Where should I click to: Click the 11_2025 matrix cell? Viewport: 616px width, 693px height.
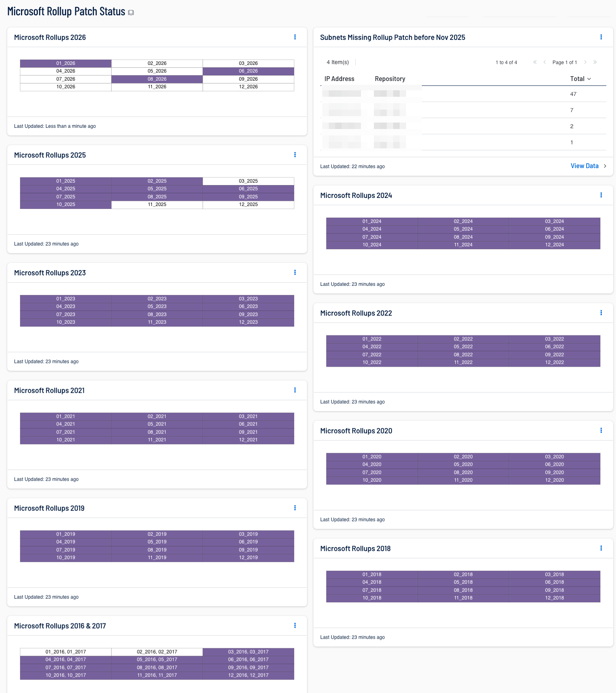[157, 204]
